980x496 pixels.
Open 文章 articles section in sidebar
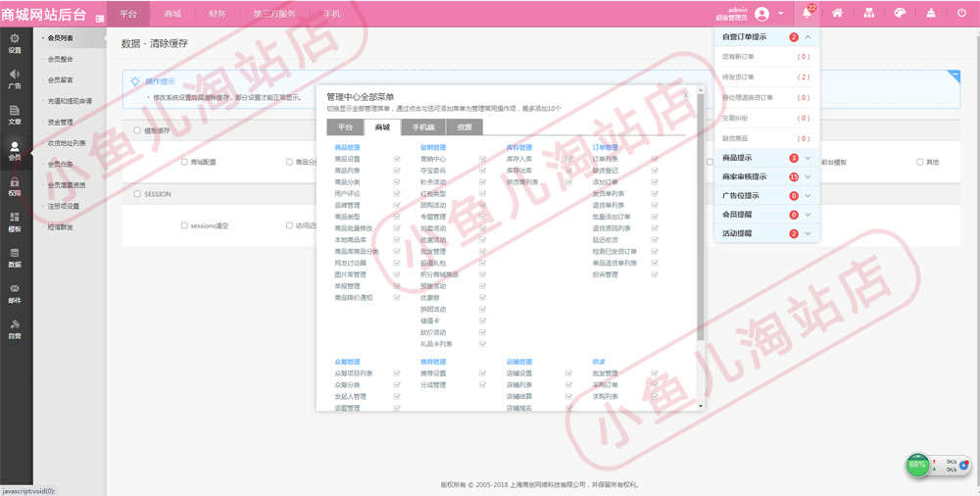[x=15, y=115]
